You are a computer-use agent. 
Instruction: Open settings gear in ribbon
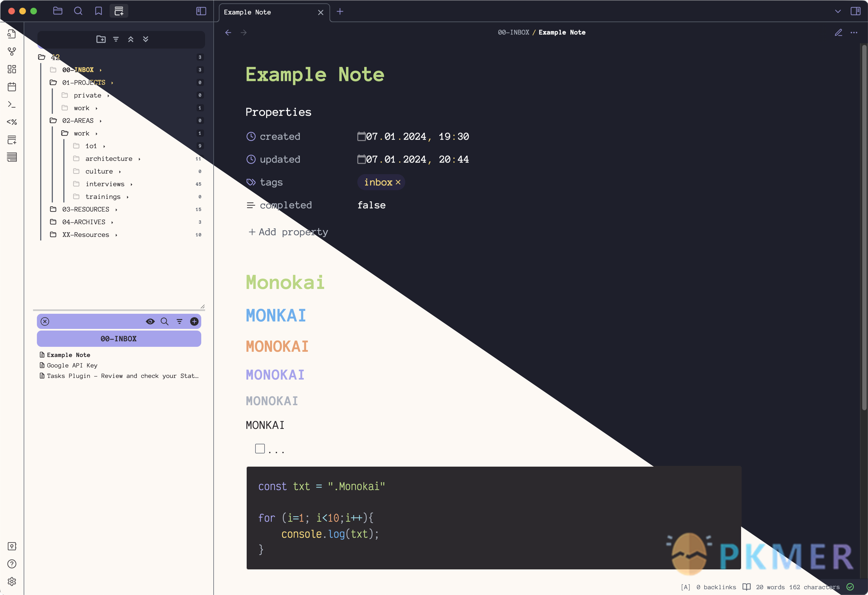tap(12, 582)
